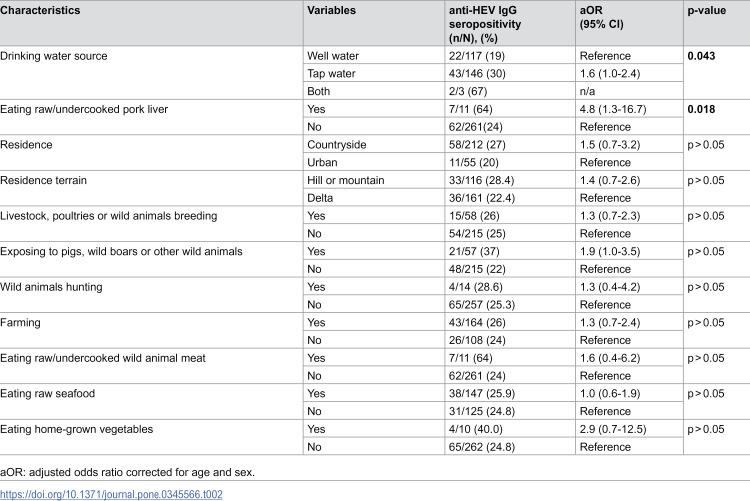The height and width of the screenshot is (501, 750).
Task: Click the aOR footnote text below table
Action: click(x=127, y=472)
